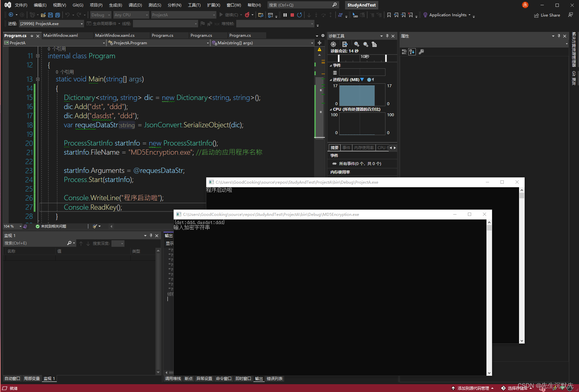Screen dimensions: 579x392
Task: Toggle alphabetical sort in Properties panel
Action: point(412,52)
